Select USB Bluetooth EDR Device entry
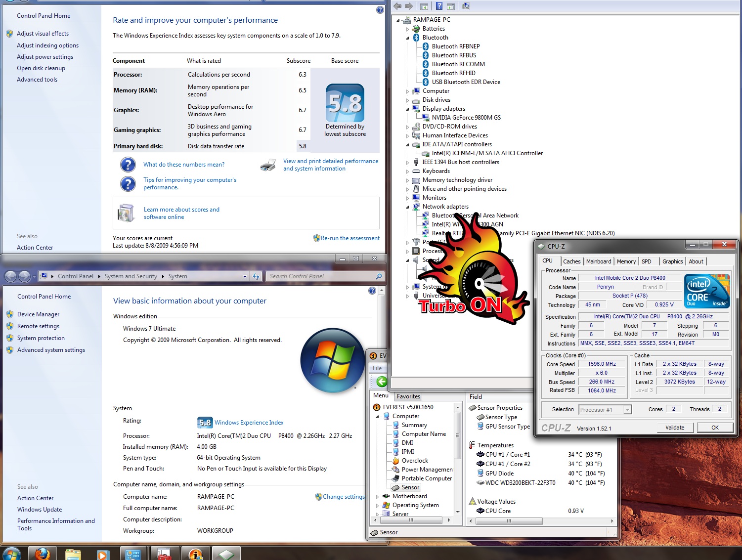The height and width of the screenshot is (560, 742). pos(466,82)
